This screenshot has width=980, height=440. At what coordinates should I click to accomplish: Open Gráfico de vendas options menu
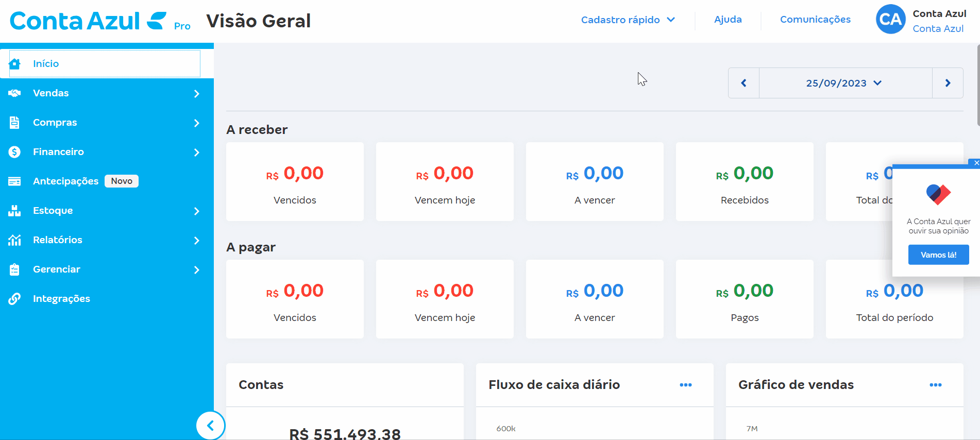(x=936, y=385)
